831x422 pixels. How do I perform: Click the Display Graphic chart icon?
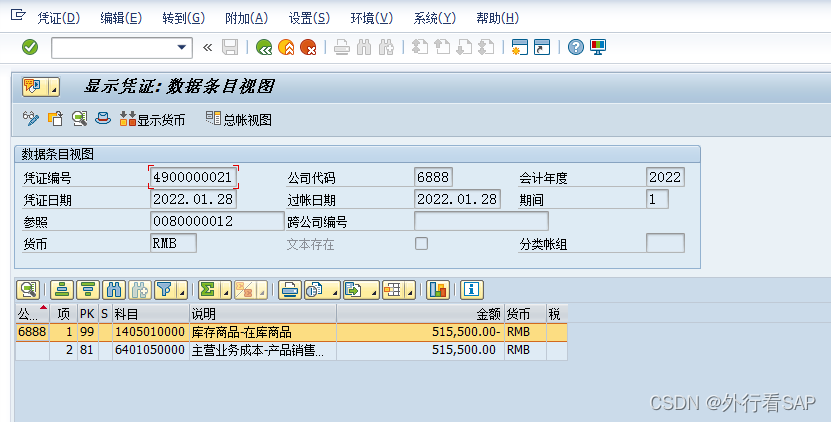coord(438,290)
